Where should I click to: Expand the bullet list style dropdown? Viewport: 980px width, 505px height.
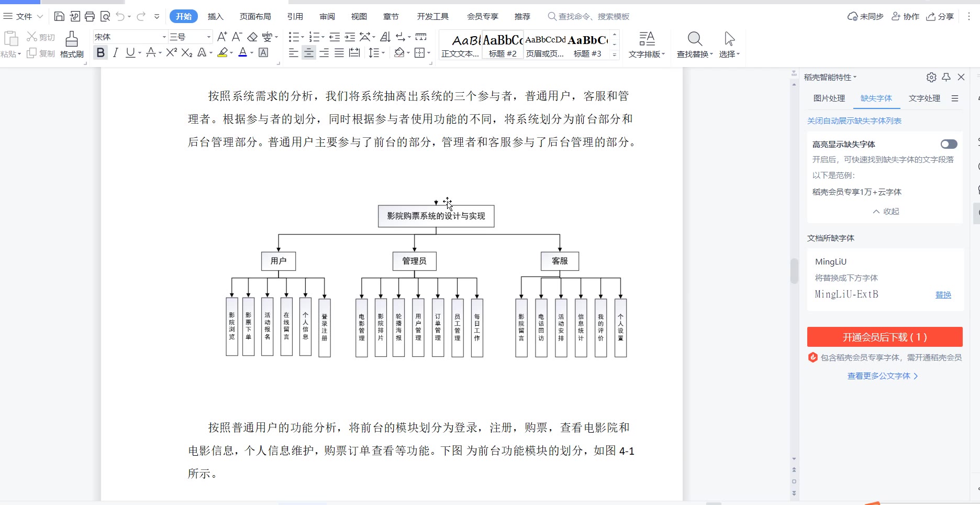(x=303, y=37)
